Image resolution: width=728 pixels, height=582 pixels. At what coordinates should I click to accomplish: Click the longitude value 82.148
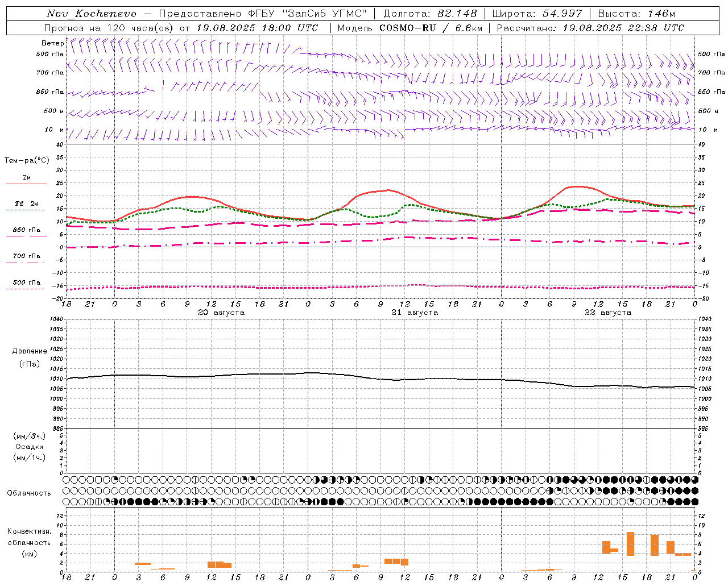click(x=457, y=14)
